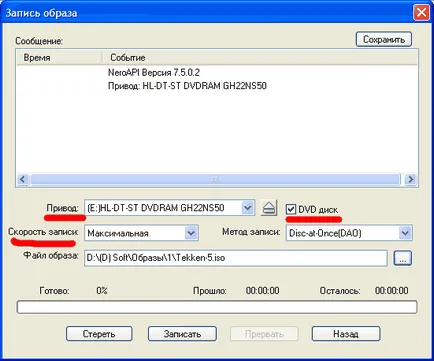Select the NeroAPI Версия 7.5.0.2 row

point(154,72)
